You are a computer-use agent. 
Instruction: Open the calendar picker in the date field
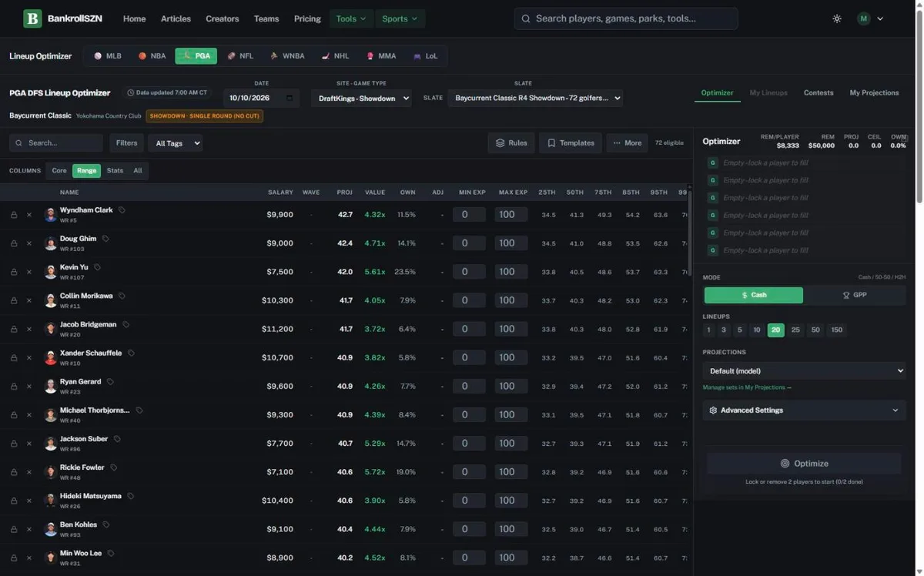click(290, 98)
